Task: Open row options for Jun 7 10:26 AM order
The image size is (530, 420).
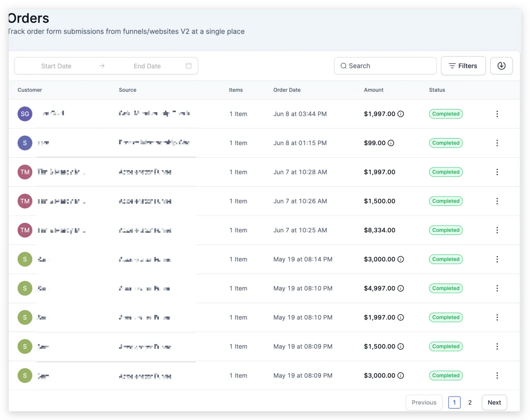Action: tap(497, 201)
